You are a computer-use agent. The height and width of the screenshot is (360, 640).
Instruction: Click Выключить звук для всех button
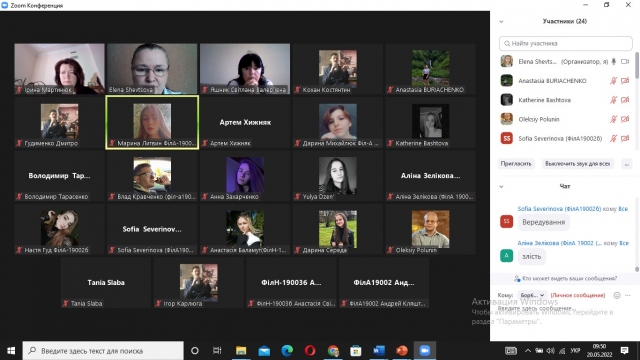tap(577, 164)
